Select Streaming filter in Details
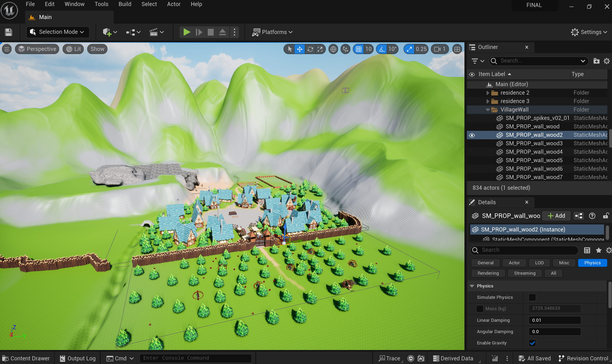Screen dimensions: 612x364 click(525, 273)
